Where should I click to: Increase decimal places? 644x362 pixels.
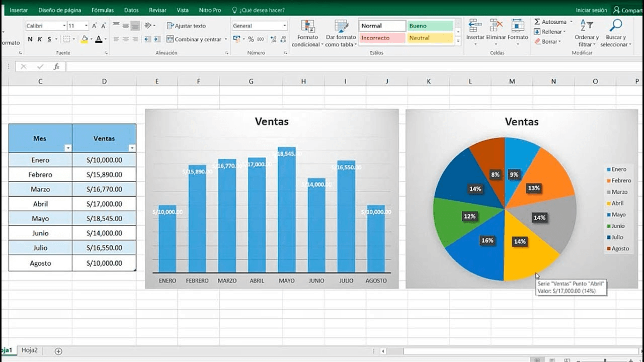274,39
